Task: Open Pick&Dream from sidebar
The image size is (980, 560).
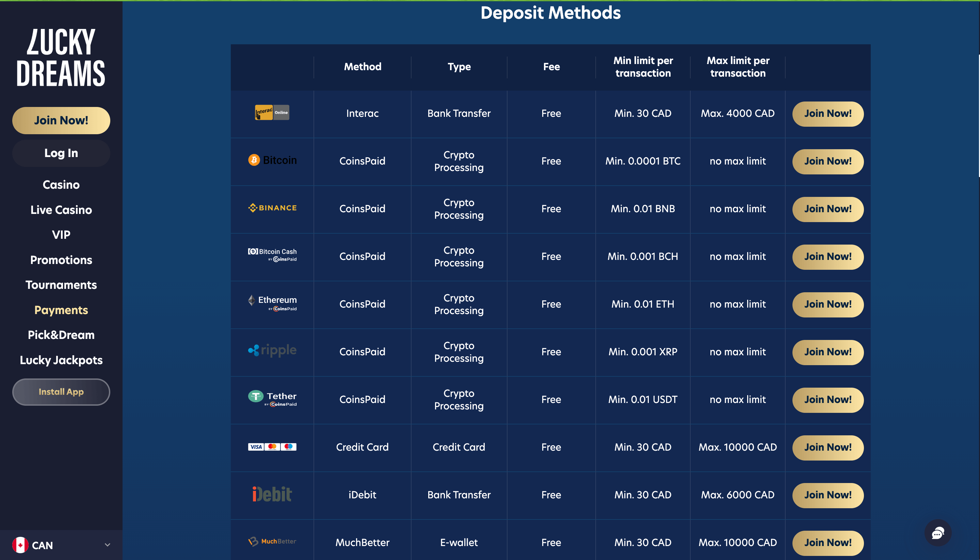Action: point(61,335)
